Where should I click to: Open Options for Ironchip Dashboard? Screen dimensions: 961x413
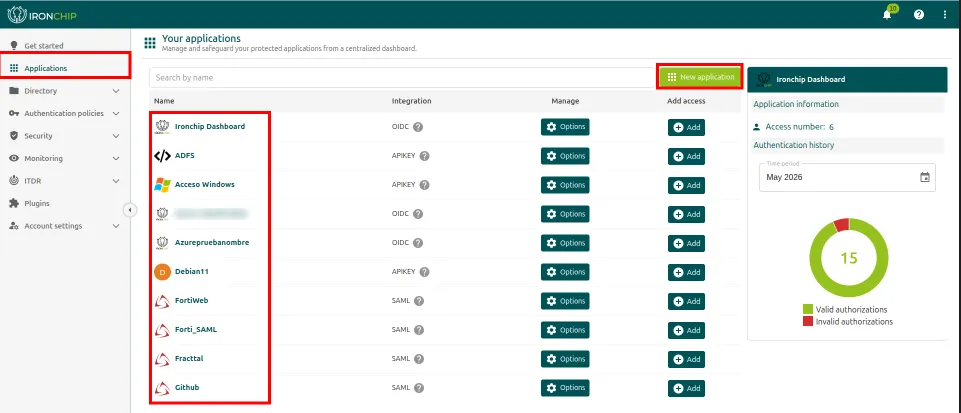[x=565, y=127]
